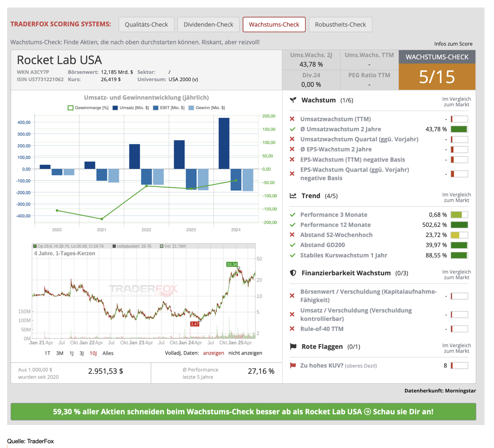Click red X beside Abstand 52-Wochenhoch
This screenshot has width=494, height=448.
pos(292,235)
